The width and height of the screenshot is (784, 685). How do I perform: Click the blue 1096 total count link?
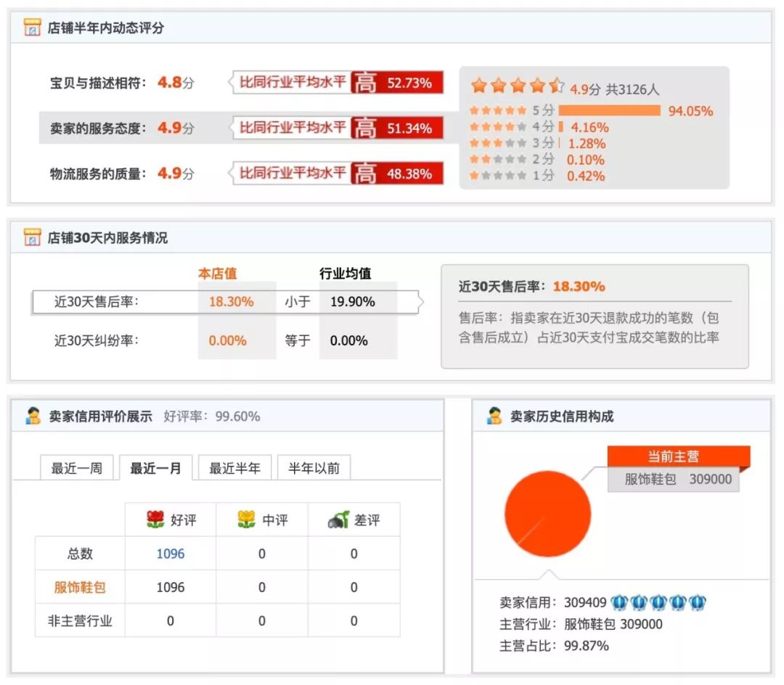point(170,554)
